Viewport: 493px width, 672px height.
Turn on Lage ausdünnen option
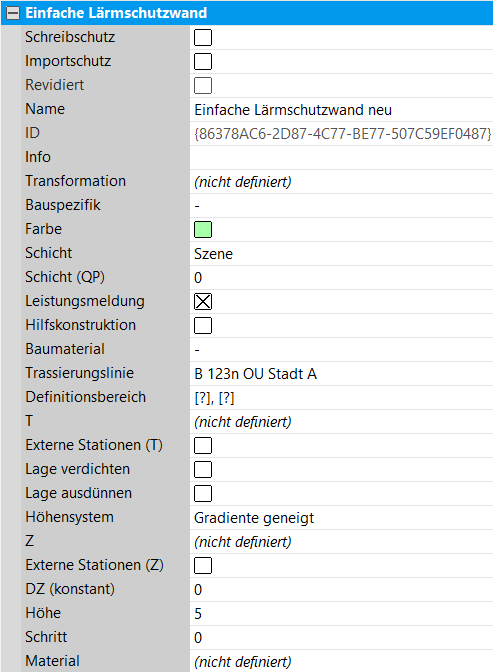(x=203, y=493)
